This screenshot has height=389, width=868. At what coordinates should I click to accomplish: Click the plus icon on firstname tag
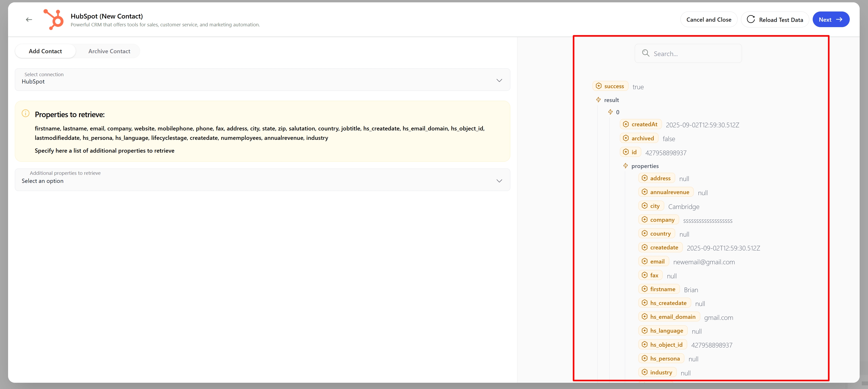pyautogui.click(x=644, y=289)
